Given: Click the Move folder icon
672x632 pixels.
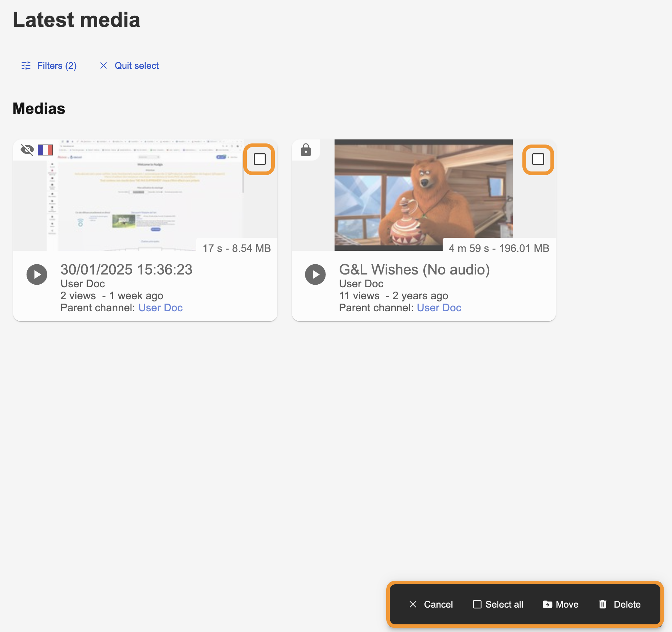Looking at the screenshot, I should [x=548, y=604].
